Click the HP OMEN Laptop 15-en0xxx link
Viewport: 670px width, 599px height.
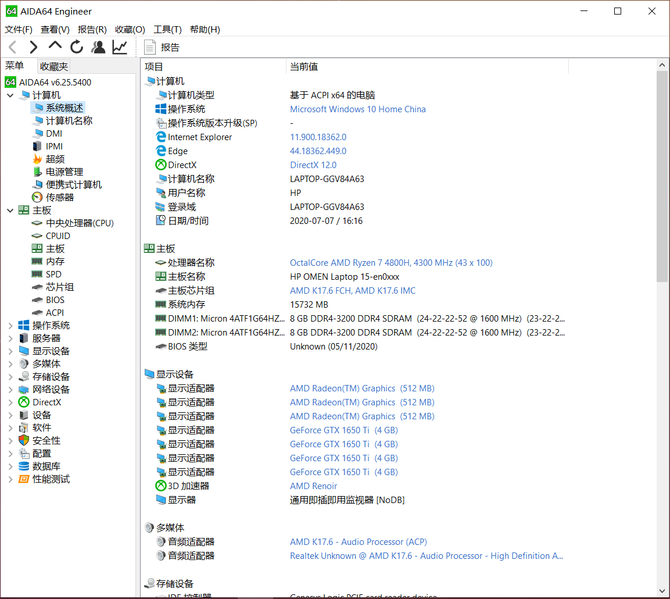(344, 277)
